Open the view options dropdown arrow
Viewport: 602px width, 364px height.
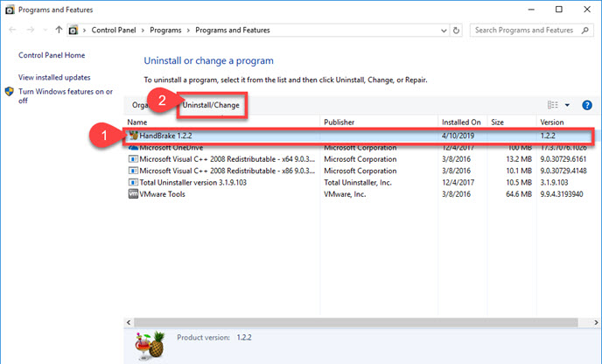point(567,105)
